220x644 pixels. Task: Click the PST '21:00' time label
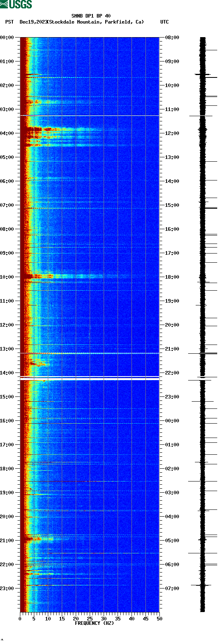7,541
